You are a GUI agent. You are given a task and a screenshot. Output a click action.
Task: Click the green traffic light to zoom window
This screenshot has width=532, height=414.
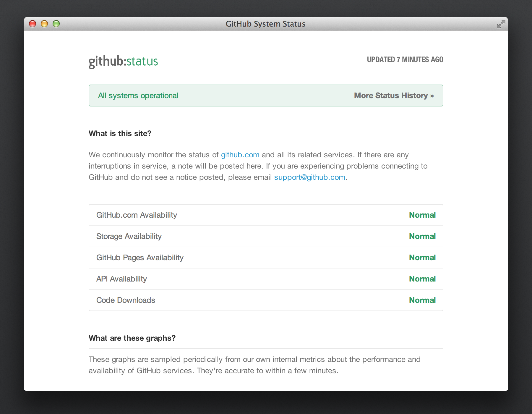click(56, 23)
